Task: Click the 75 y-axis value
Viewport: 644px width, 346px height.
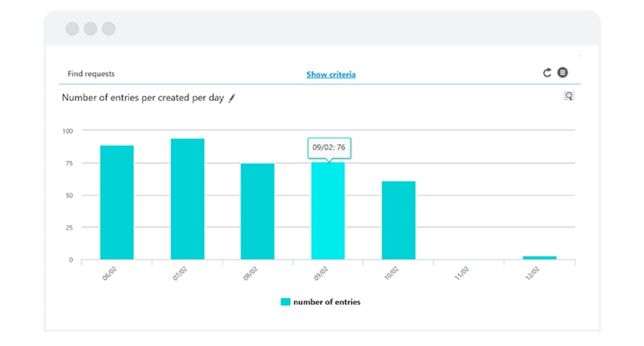Action: [70, 163]
